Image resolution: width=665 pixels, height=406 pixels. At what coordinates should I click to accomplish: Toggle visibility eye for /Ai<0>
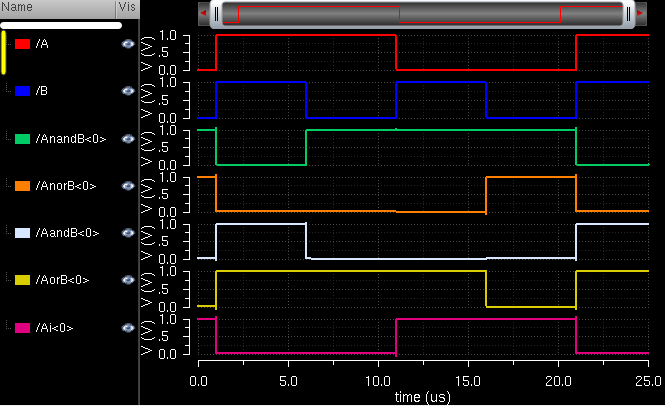(x=128, y=328)
